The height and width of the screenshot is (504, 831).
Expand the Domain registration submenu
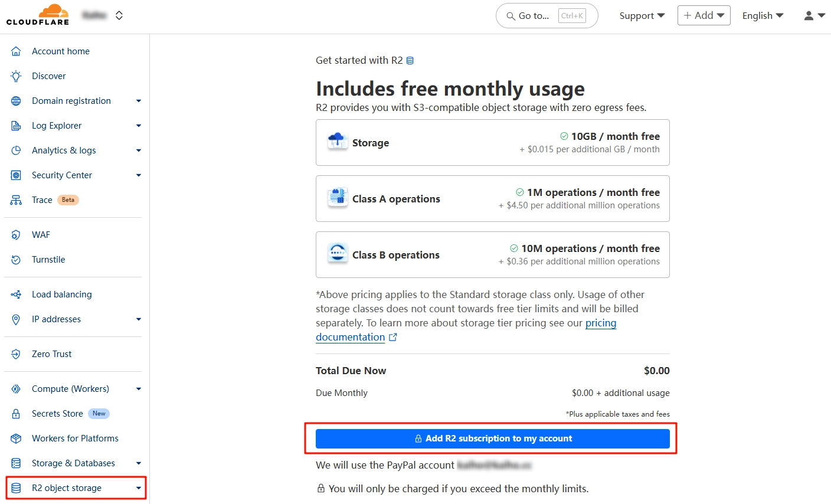tap(139, 101)
